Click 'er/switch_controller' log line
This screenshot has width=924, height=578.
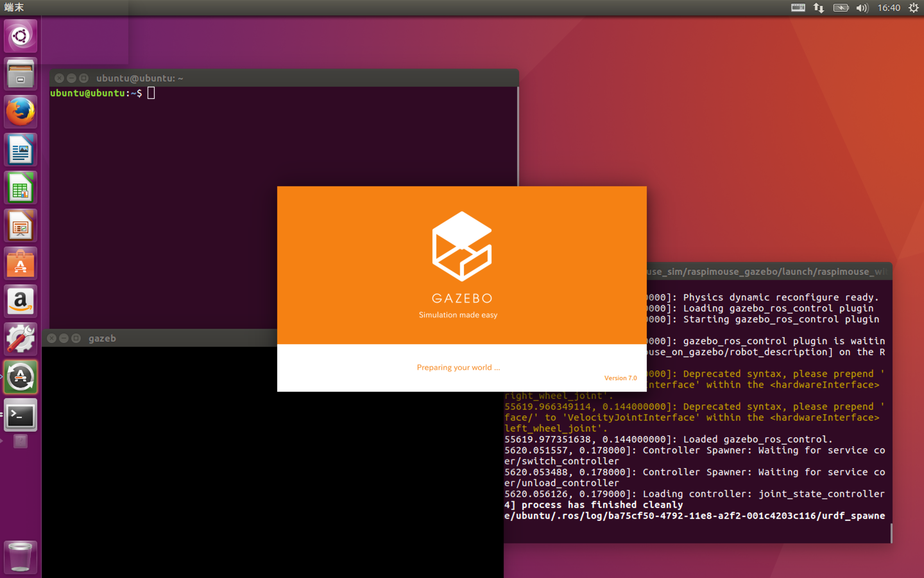(562, 461)
